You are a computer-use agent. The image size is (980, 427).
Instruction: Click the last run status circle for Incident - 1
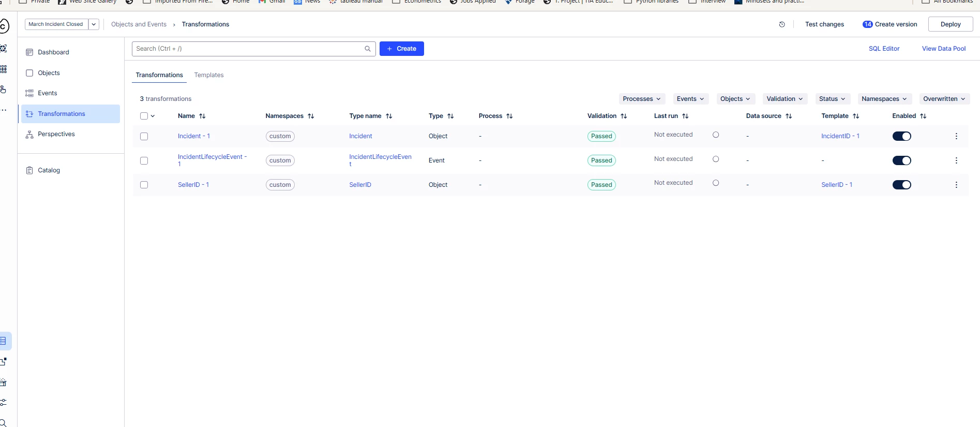pyautogui.click(x=716, y=135)
